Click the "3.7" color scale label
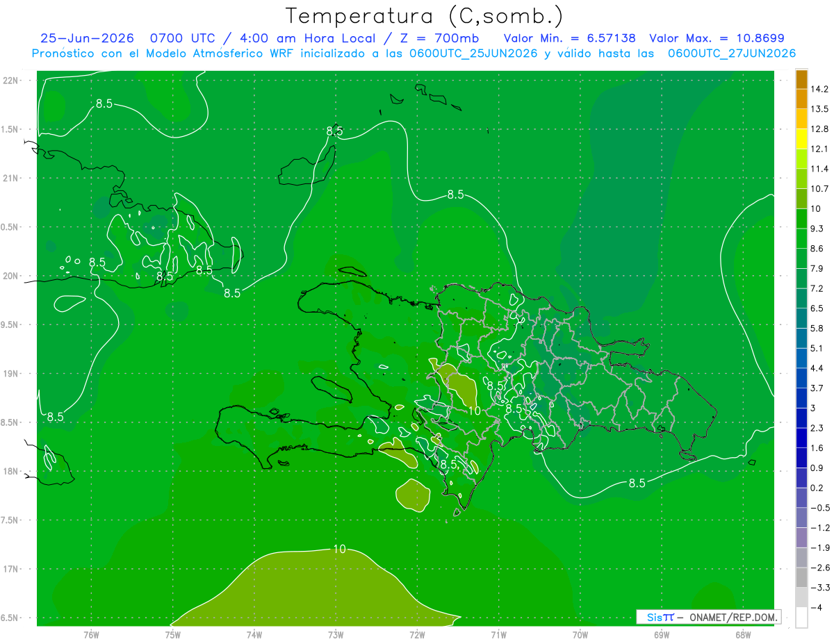 (x=817, y=388)
